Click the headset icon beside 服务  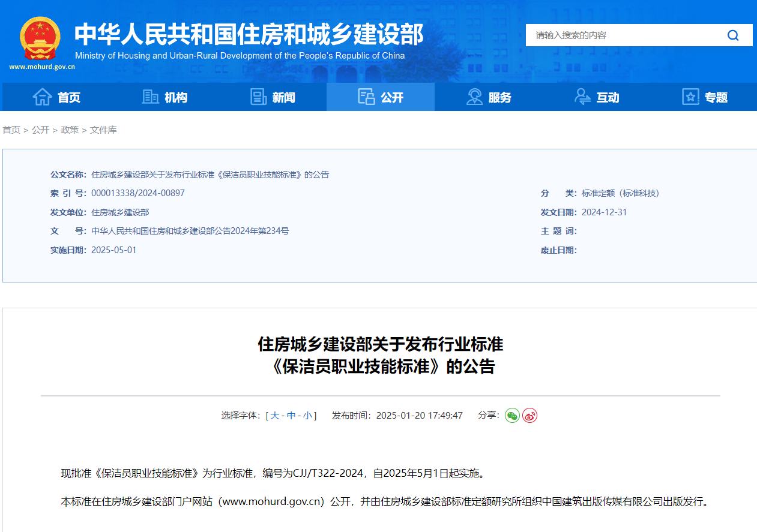474,97
